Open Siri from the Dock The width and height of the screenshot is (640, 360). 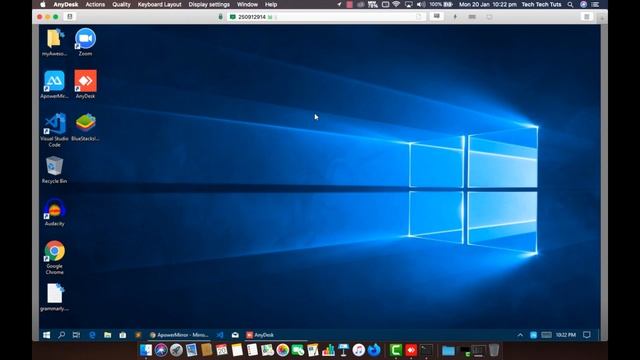coord(161,350)
